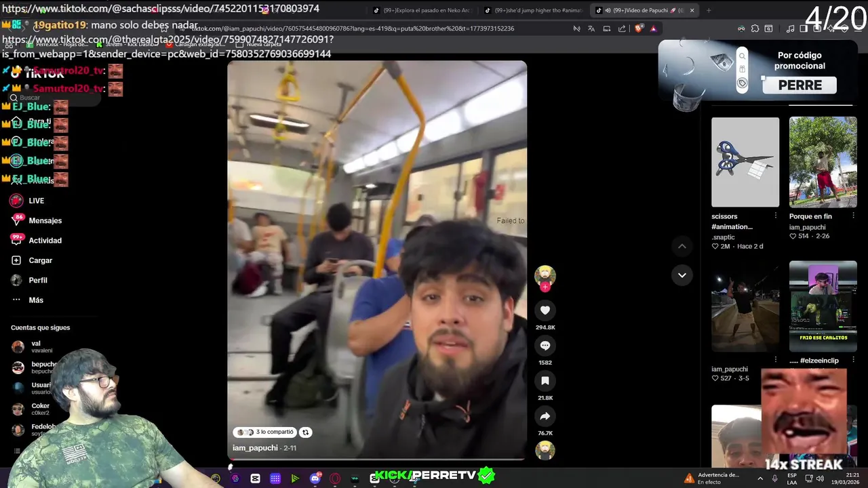Close the 'Video de Papuchi' browser tab
The width and height of the screenshot is (868, 488).
[x=692, y=10]
